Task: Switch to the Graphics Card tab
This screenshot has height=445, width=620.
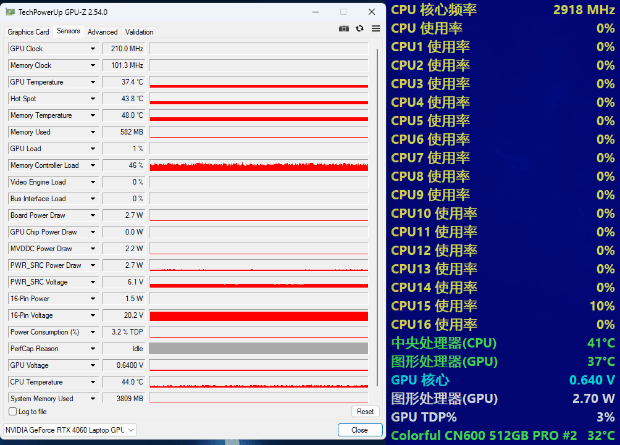Action: pyautogui.click(x=28, y=32)
